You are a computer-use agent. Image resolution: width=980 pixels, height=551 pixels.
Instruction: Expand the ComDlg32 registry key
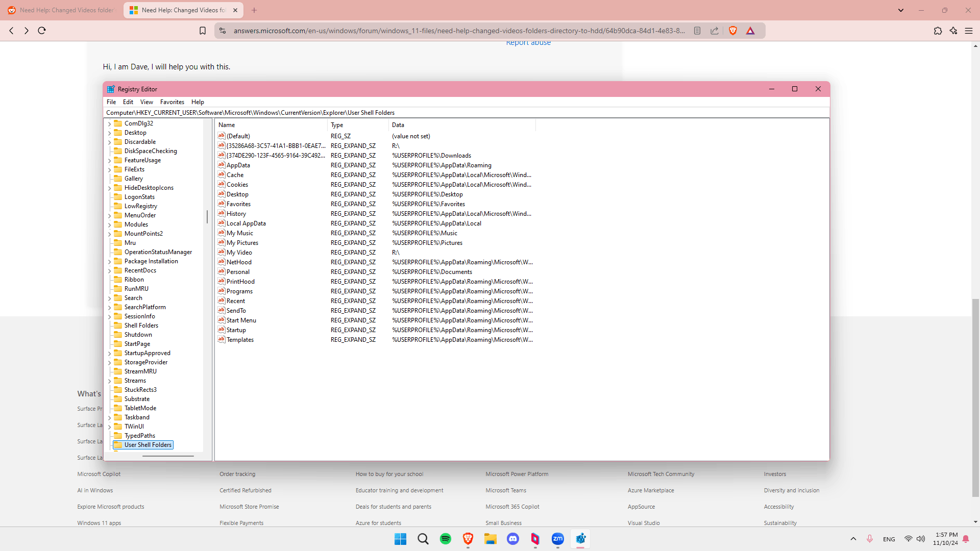click(x=109, y=124)
